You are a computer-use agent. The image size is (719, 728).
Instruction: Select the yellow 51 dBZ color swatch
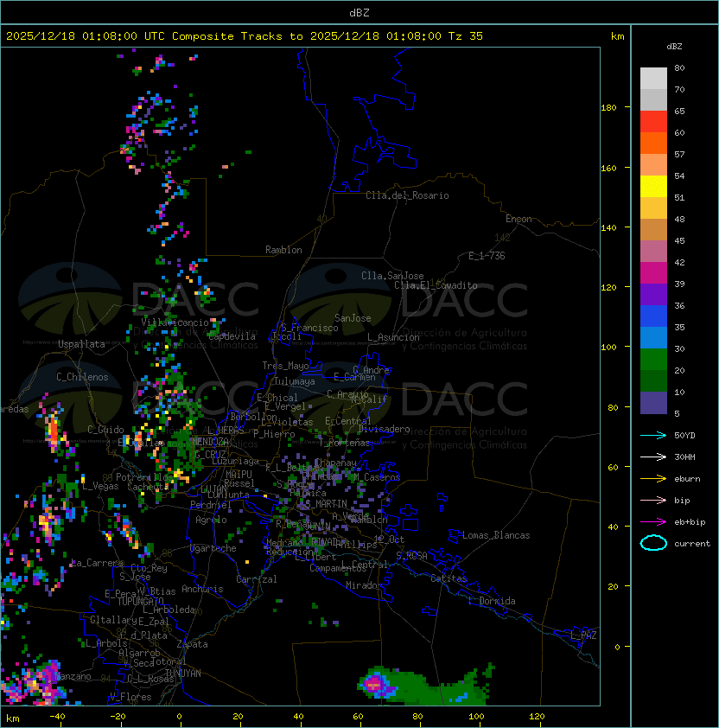pos(653,187)
